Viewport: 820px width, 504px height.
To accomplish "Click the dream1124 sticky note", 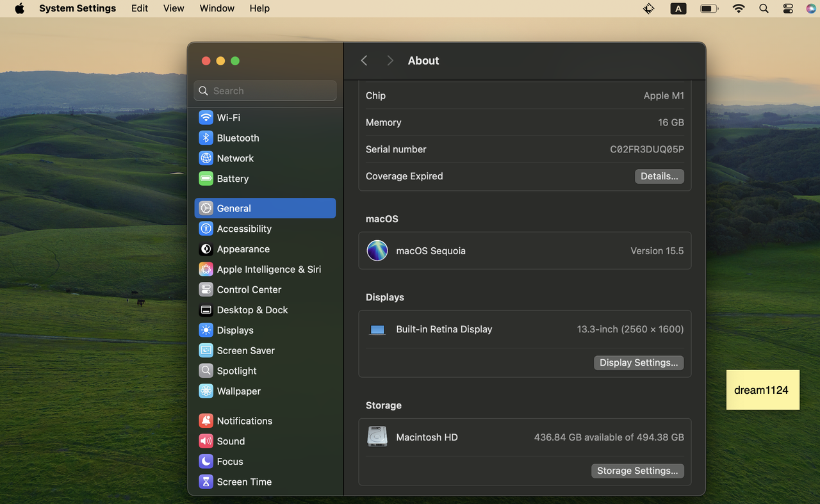I will 762,389.
